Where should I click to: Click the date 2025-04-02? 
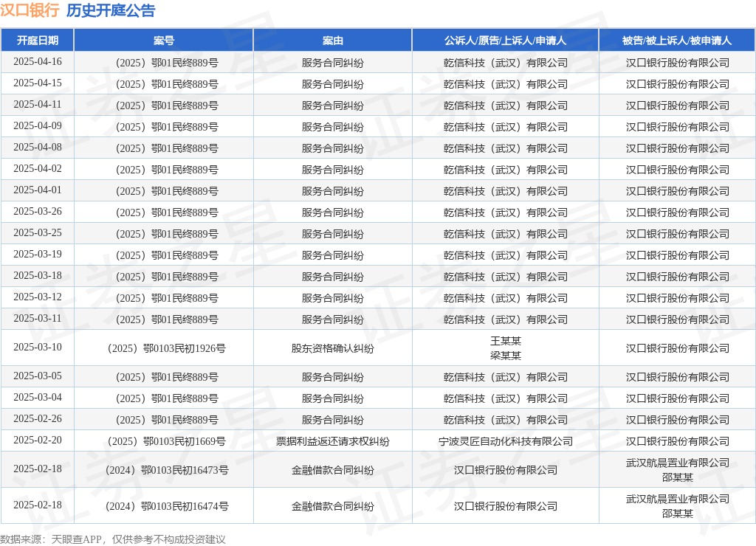(38, 169)
